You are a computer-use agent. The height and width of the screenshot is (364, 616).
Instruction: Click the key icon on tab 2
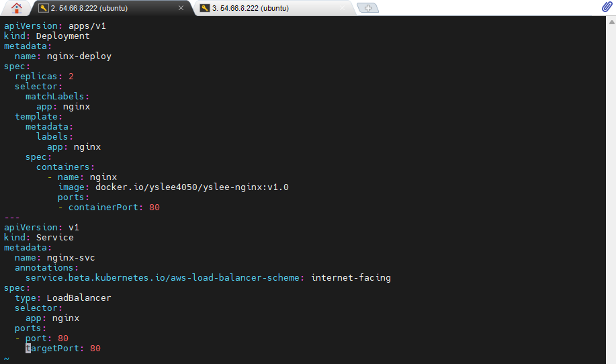point(44,8)
